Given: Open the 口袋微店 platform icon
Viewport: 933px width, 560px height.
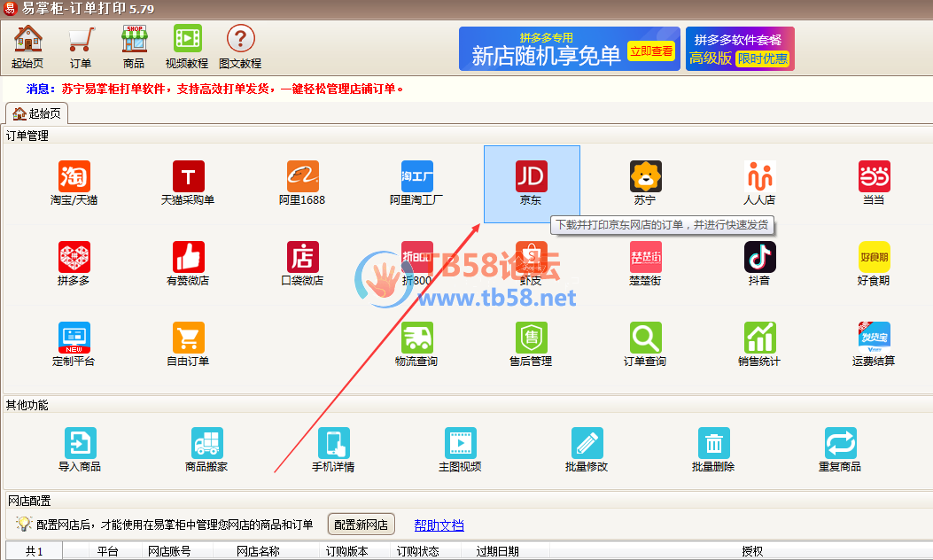Looking at the screenshot, I should point(302,264).
